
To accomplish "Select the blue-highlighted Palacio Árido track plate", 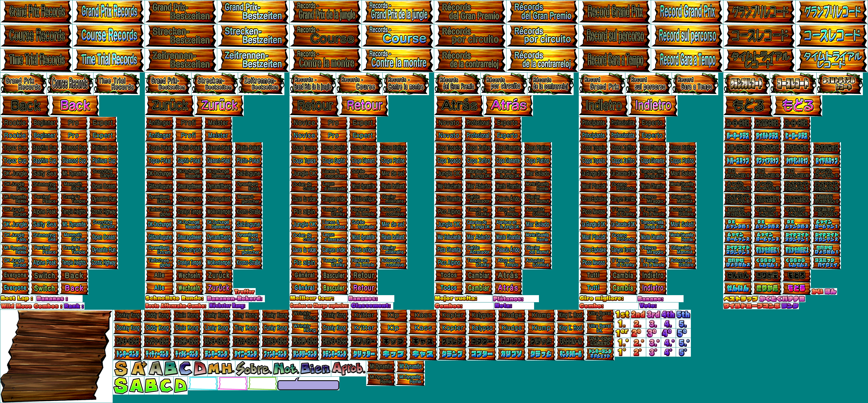I will pos(508,250).
